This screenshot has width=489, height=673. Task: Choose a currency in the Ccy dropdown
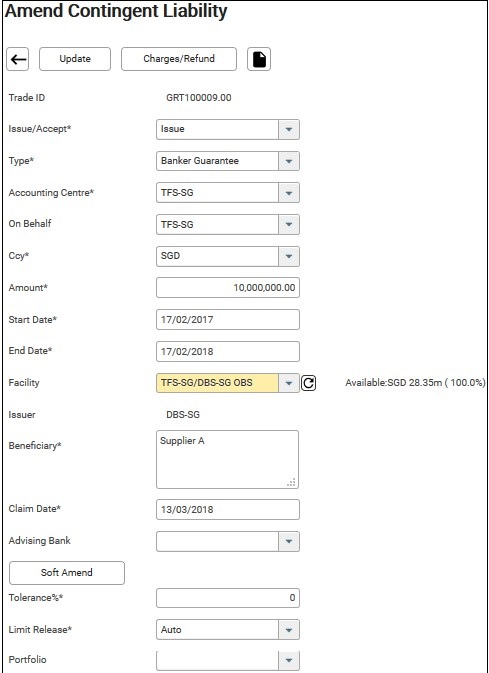tap(228, 256)
